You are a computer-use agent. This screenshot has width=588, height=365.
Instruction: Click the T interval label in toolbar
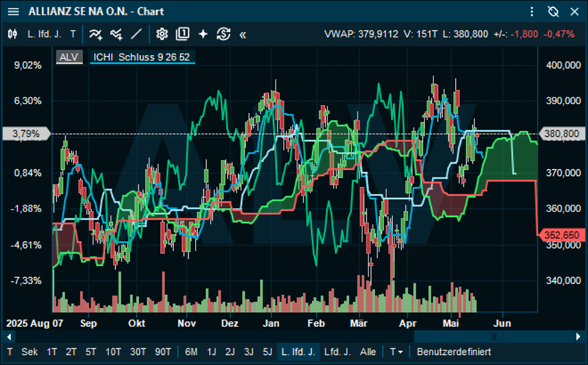tap(73, 34)
